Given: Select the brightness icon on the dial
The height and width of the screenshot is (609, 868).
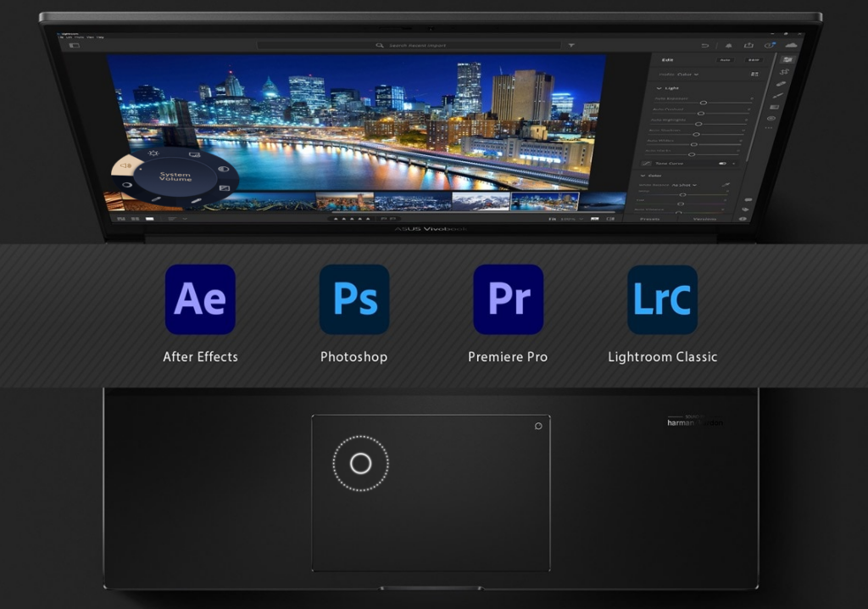Looking at the screenshot, I should 153,154.
